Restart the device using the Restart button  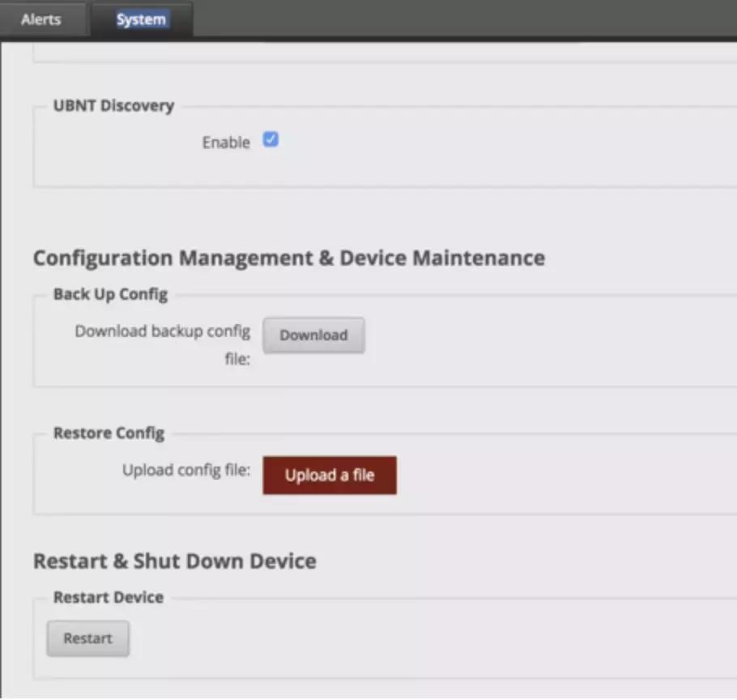pos(87,638)
